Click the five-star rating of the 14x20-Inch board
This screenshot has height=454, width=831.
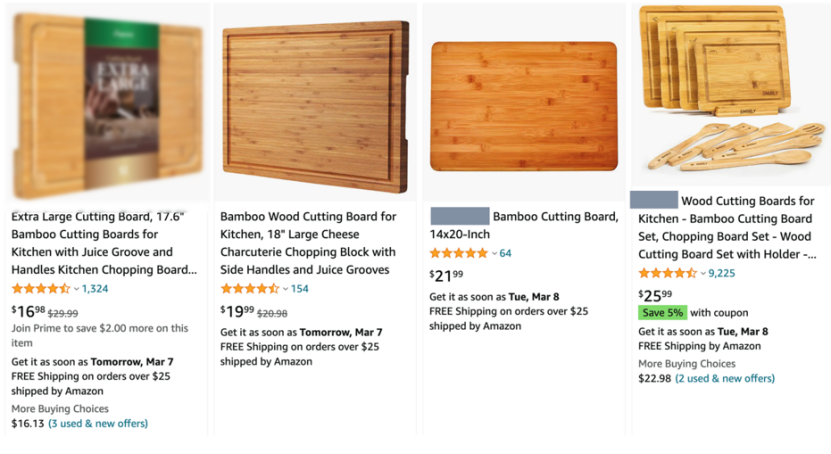458,253
